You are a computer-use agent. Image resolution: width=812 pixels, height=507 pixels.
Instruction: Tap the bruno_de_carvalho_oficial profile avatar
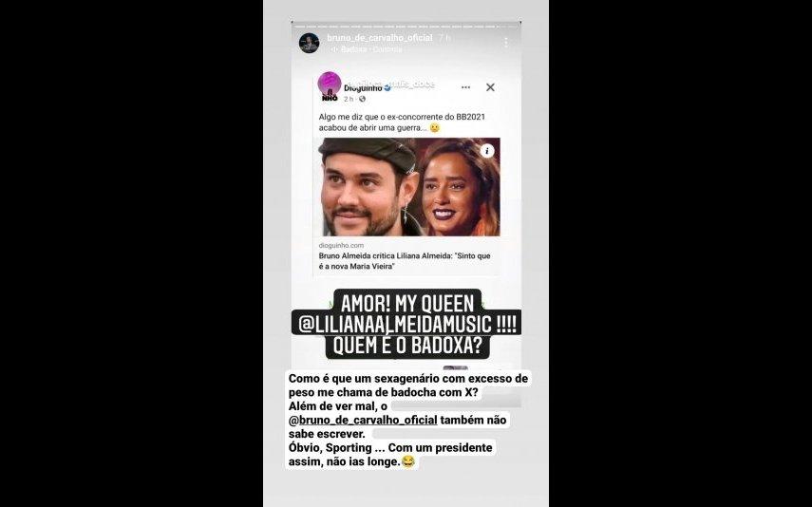pyautogui.click(x=310, y=43)
